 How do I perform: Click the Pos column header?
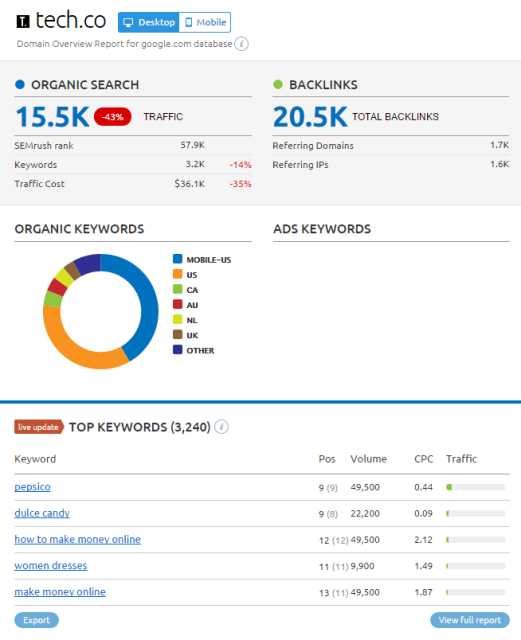click(x=327, y=459)
